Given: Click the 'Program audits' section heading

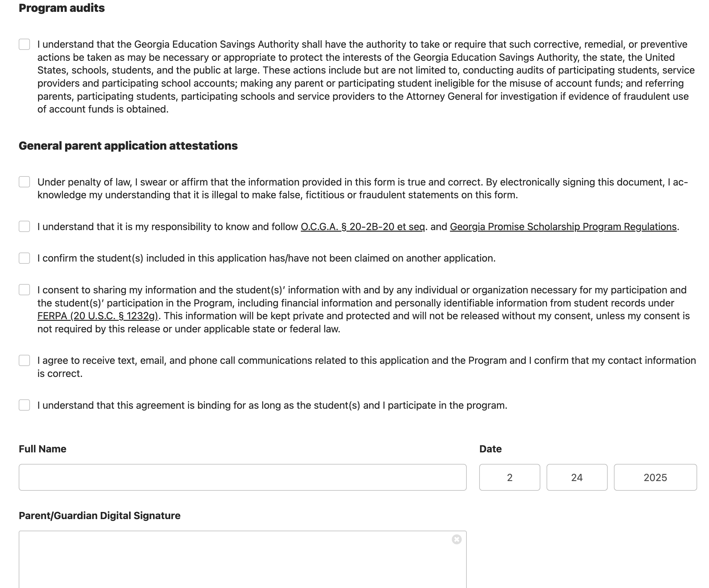Looking at the screenshot, I should click(x=61, y=8).
